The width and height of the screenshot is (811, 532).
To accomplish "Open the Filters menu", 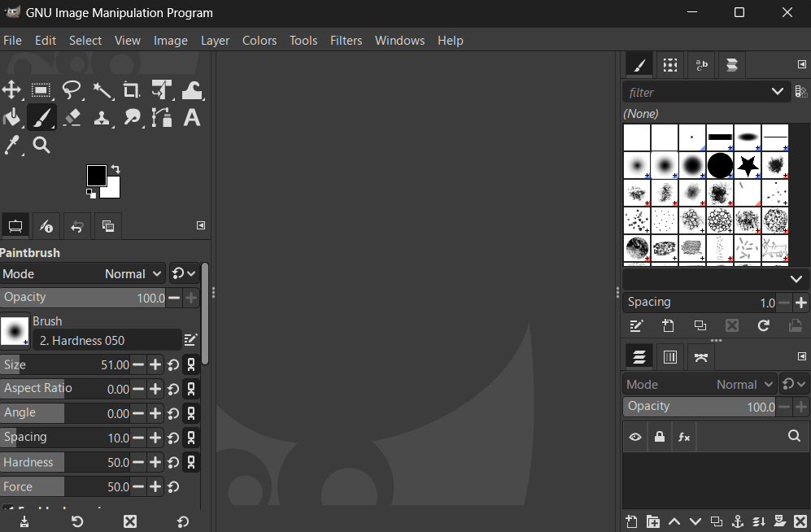I will [x=346, y=40].
